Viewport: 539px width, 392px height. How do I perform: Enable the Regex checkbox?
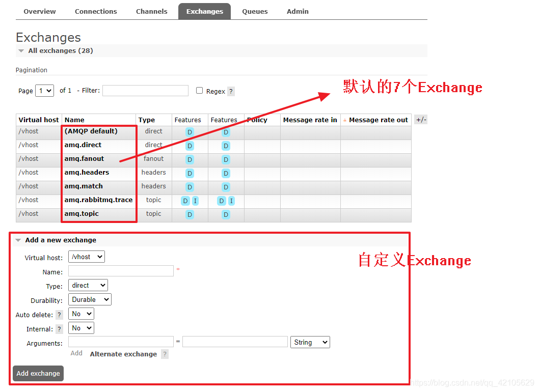[199, 90]
